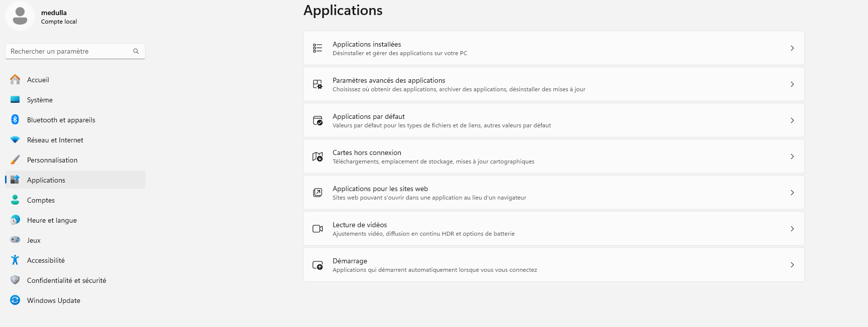Click the Paramètres avancés des applications icon

coord(318,84)
